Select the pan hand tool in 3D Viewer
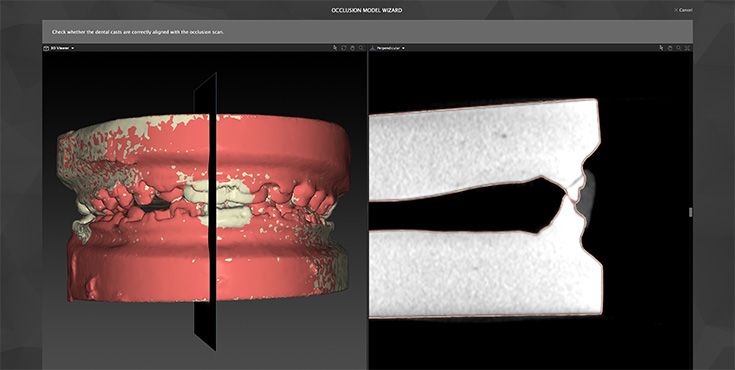This screenshot has height=370, width=735. coord(352,48)
